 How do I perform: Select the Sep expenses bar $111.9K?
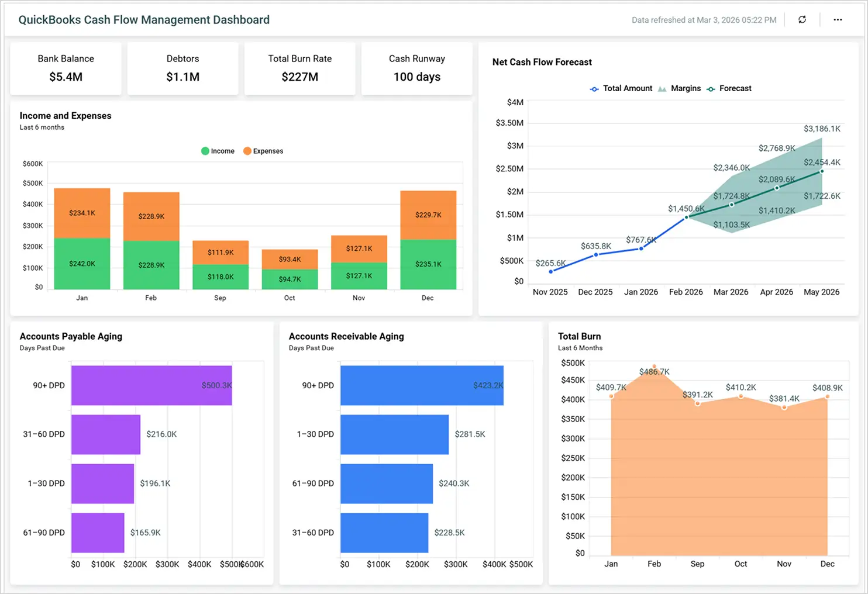coord(221,253)
